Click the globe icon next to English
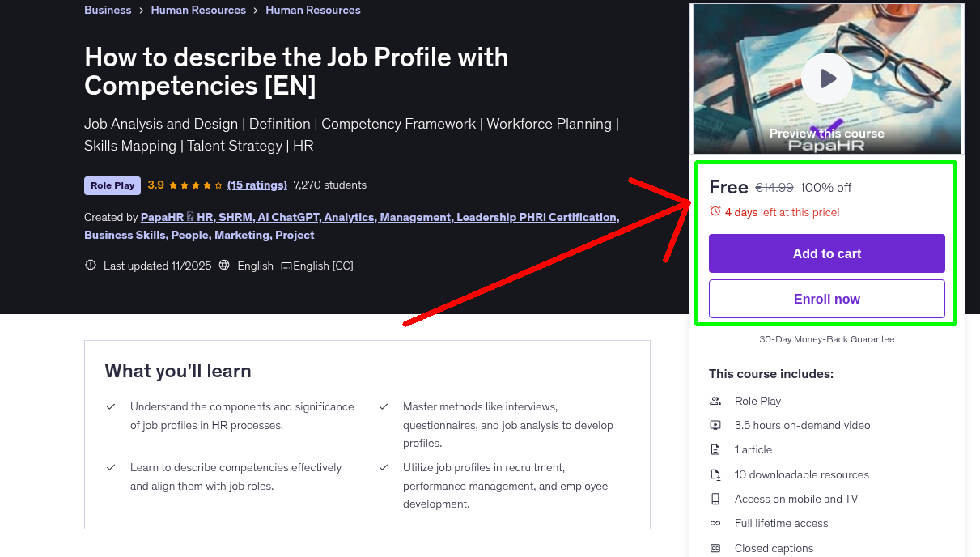 point(224,265)
